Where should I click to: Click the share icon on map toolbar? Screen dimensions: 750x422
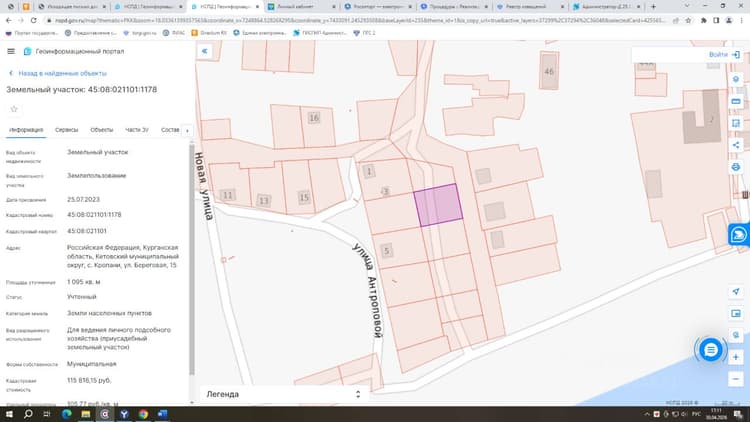tap(736, 145)
